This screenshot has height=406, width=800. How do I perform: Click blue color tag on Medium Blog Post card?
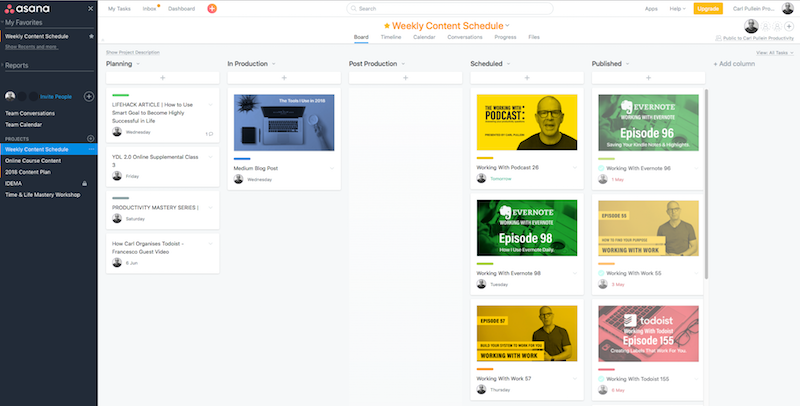coord(242,159)
